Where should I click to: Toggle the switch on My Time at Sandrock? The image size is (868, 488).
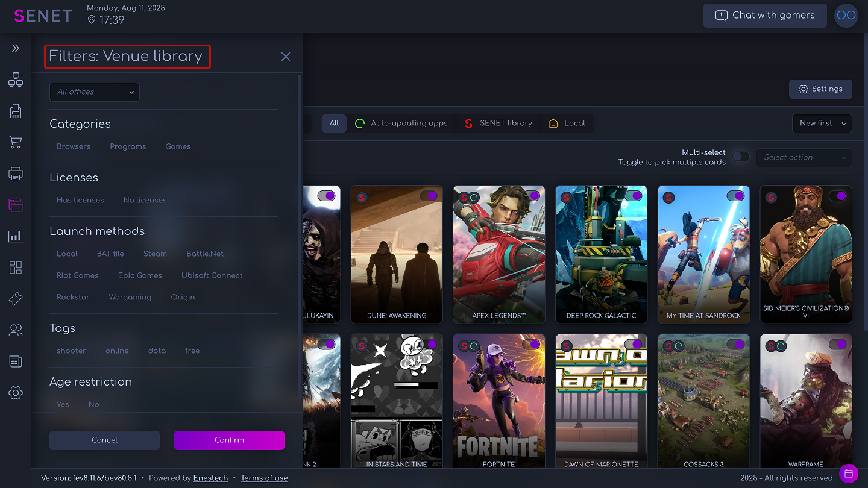coord(736,196)
